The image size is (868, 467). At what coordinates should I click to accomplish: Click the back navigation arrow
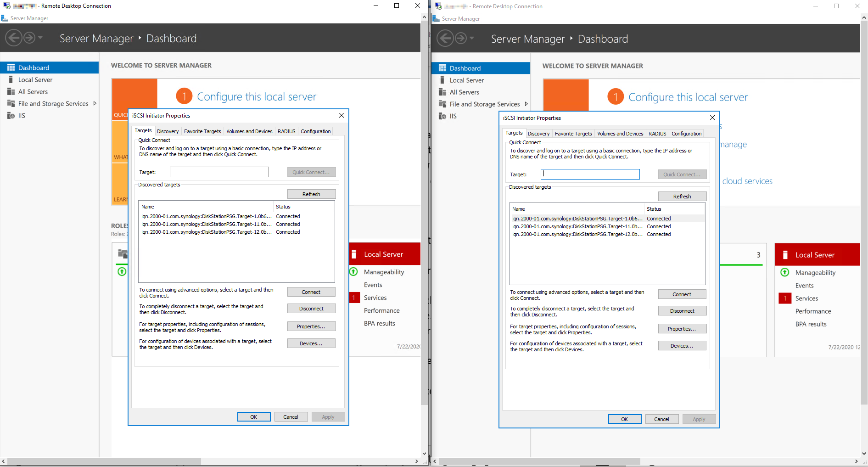point(13,38)
